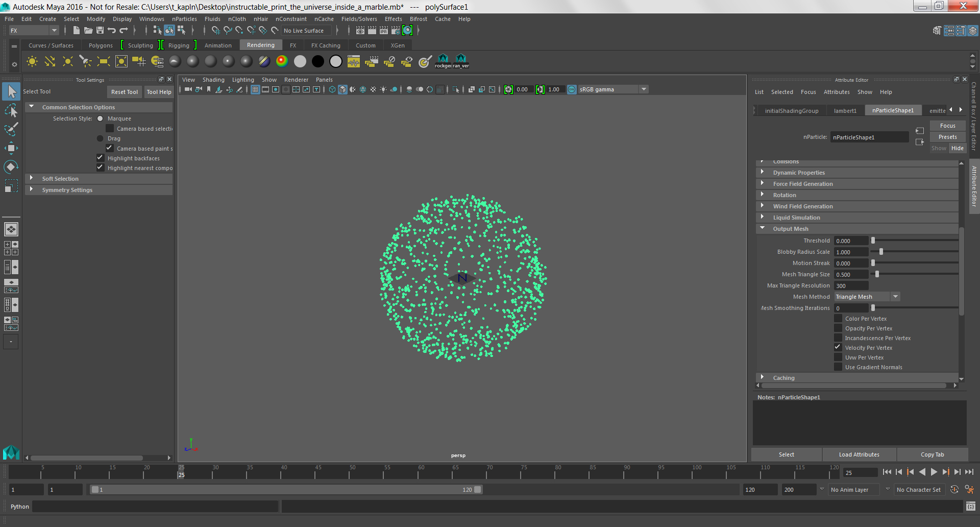
Task: Click the Reset Tool button
Action: tap(125, 92)
